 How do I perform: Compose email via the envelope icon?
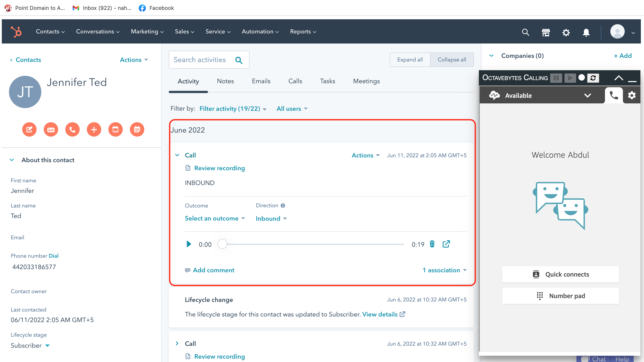(x=51, y=129)
